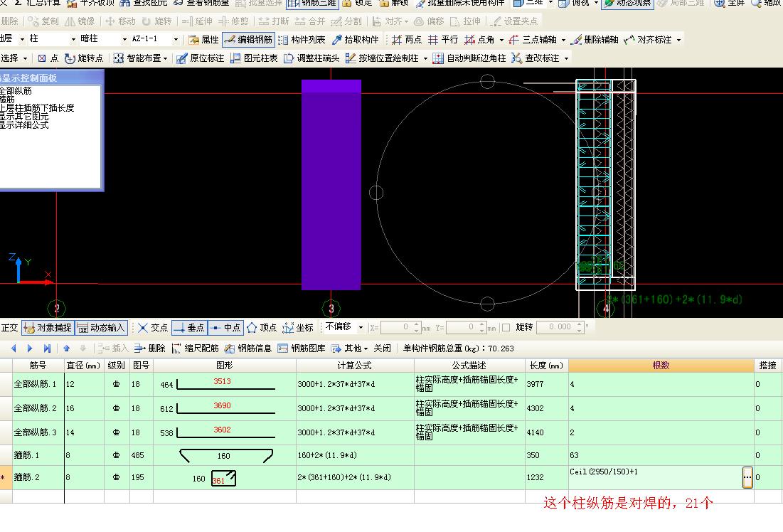The height and width of the screenshot is (532, 783).
Task: Select 显示详细公式 display option
Action: (24, 125)
